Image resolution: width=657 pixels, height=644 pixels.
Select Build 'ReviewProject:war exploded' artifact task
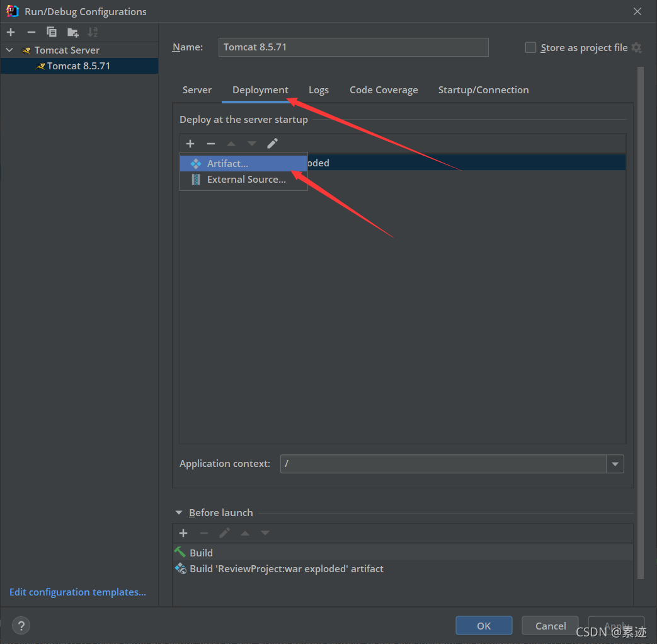point(403,569)
